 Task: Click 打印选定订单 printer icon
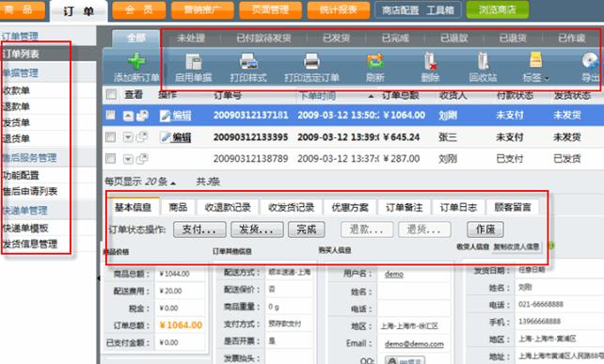(x=311, y=62)
